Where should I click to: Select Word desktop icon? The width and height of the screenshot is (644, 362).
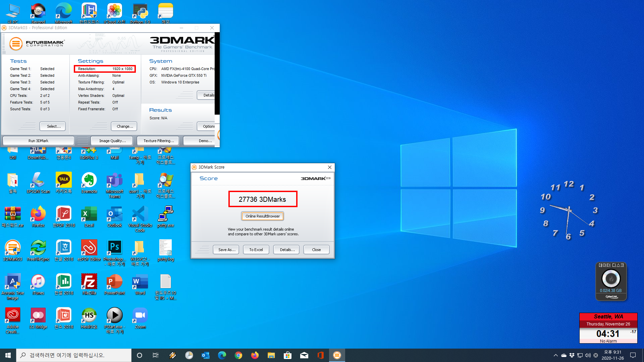(x=140, y=285)
